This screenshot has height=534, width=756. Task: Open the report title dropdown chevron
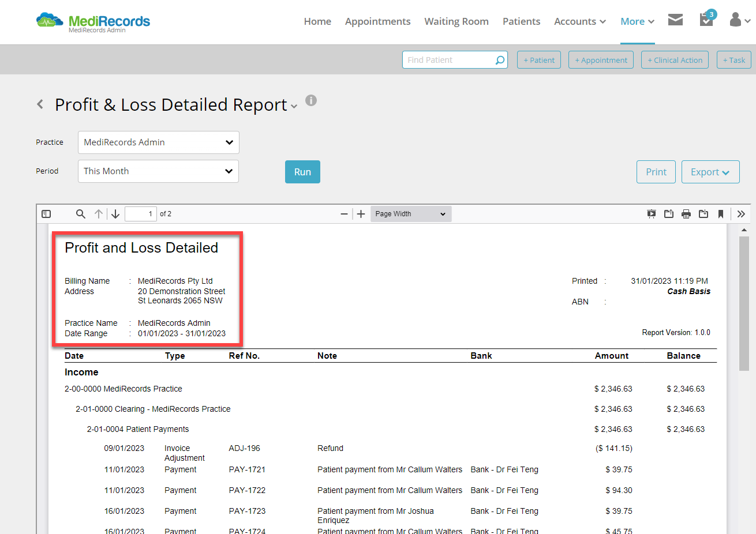(294, 106)
